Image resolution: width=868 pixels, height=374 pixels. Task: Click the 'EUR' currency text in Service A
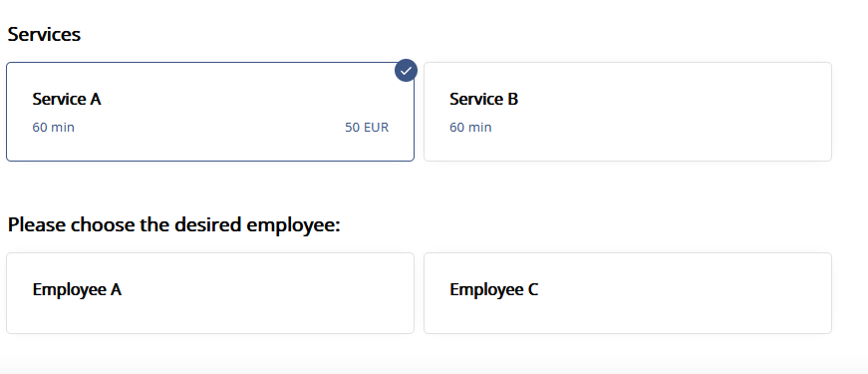coord(376,128)
